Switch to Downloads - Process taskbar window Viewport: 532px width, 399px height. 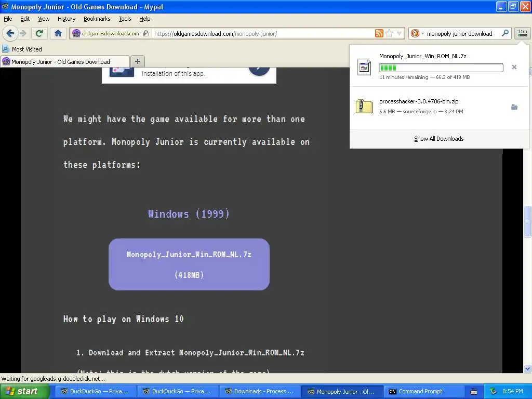(259, 392)
